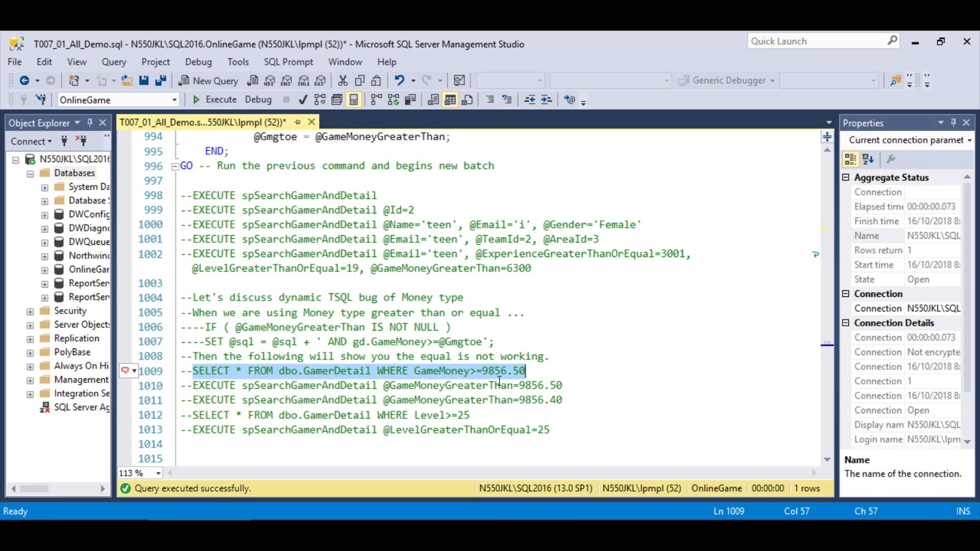This screenshot has height=551, width=980.
Task: Click the Parse checkmark icon
Action: click(303, 100)
